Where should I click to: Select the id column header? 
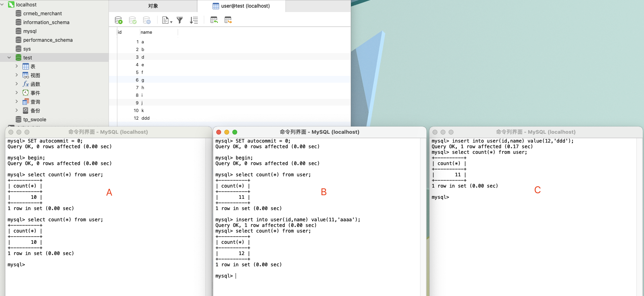pyautogui.click(x=128, y=32)
